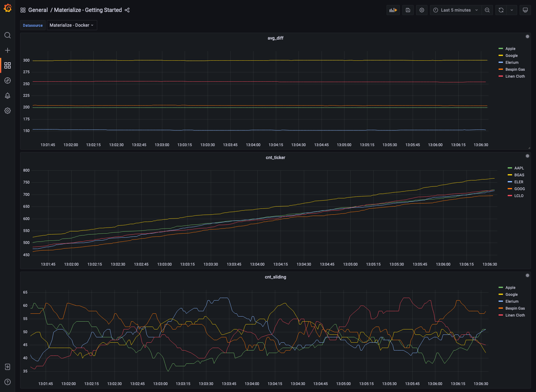Toggle Bespin Gas series in avg_diff legend
The height and width of the screenshot is (392, 536).
click(x=515, y=69)
